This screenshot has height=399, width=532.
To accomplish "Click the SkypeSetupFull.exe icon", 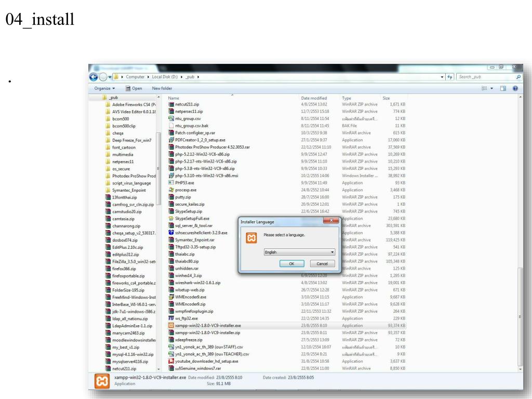I will tap(171, 219).
